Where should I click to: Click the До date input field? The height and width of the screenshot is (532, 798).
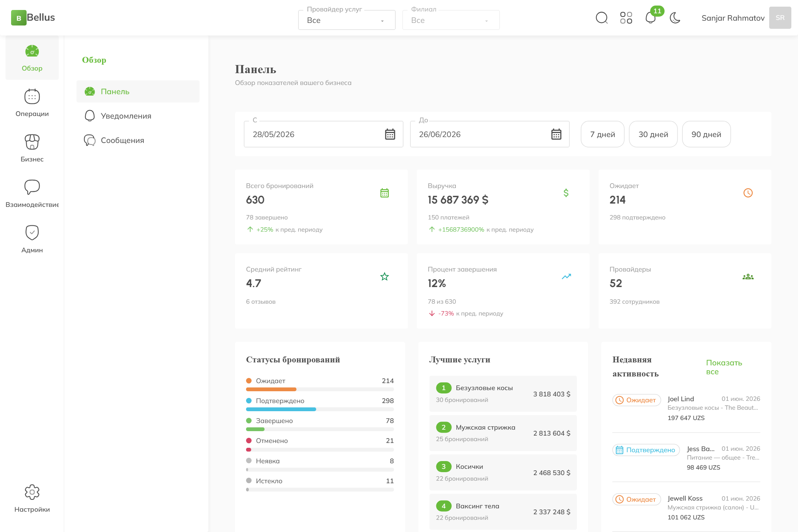click(490, 134)
